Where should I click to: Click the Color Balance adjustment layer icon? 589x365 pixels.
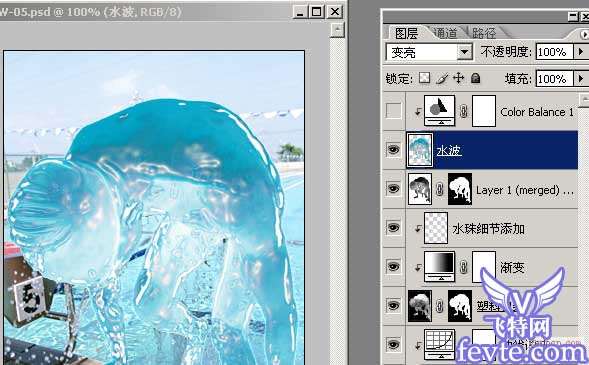coord(439,110)
